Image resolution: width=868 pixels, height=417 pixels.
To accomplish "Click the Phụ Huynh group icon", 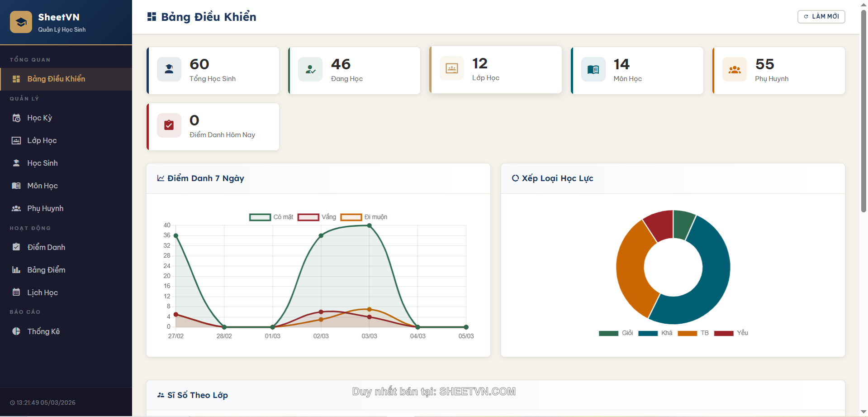I will 734,69.
